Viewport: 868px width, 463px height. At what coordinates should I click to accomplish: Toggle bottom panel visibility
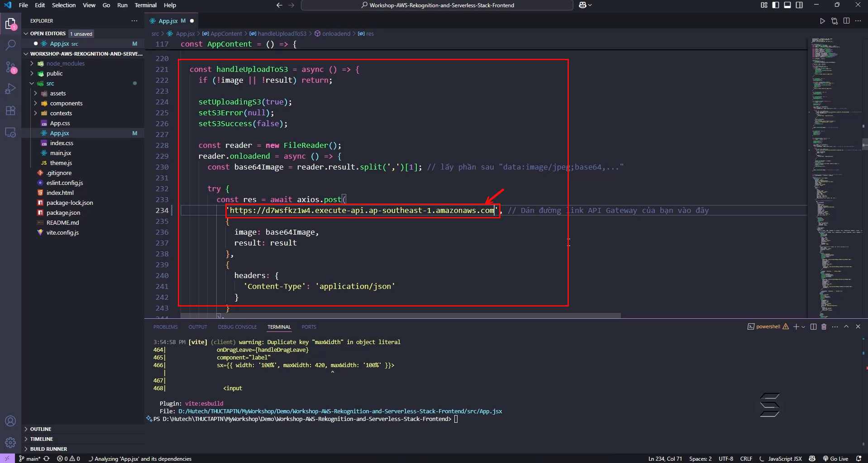tap(787, 5)
